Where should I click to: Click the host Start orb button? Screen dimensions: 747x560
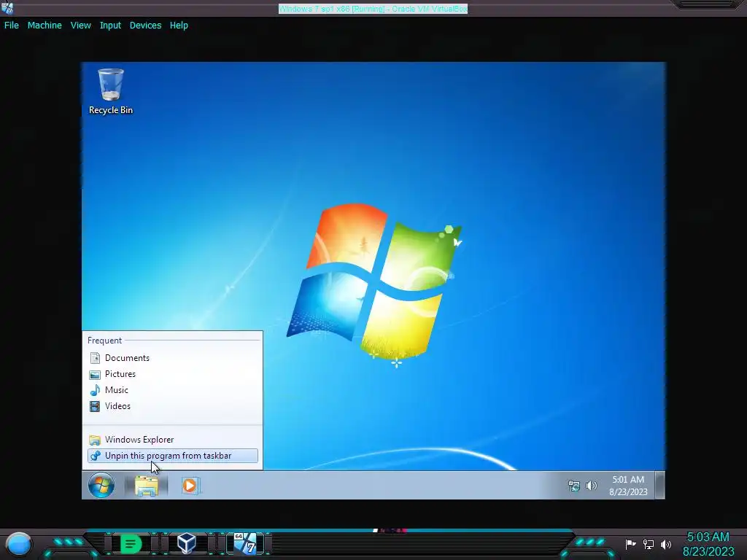point(18,544)
